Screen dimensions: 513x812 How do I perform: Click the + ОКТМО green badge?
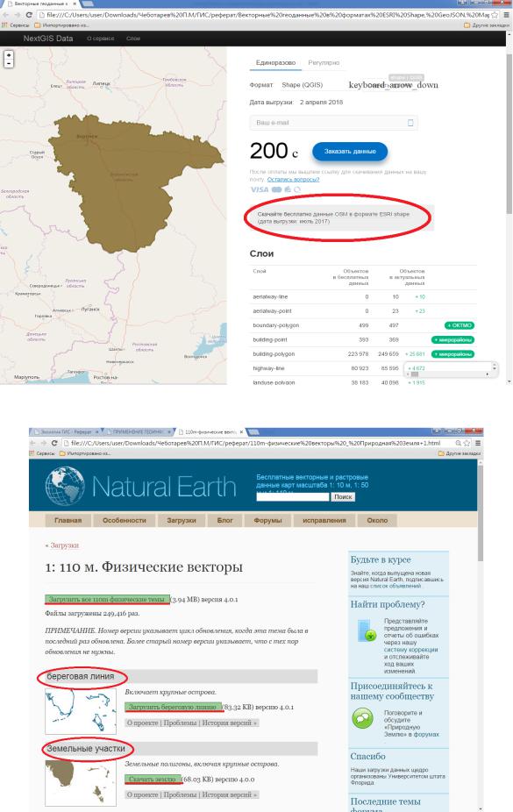point(460,325)
